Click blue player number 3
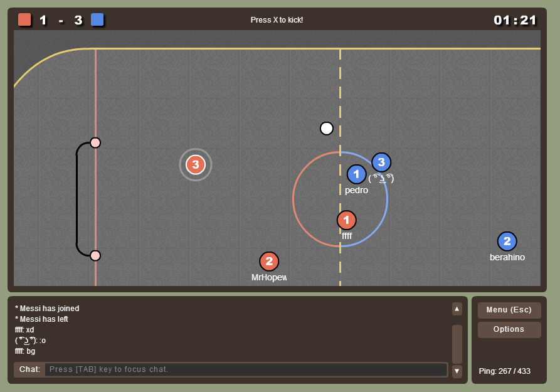Viewport: 560px width, 392px height. coord(381,162)
